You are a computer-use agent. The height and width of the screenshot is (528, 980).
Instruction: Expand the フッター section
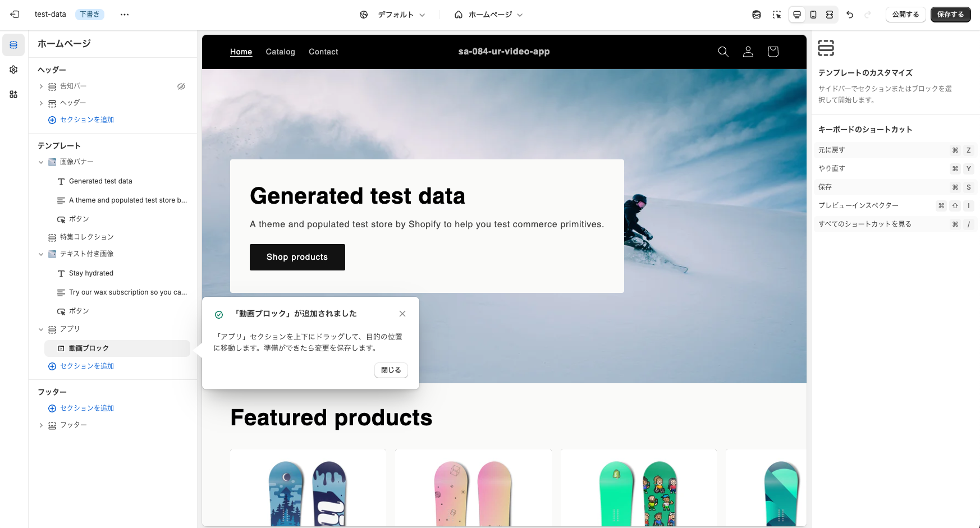point(41,425)
